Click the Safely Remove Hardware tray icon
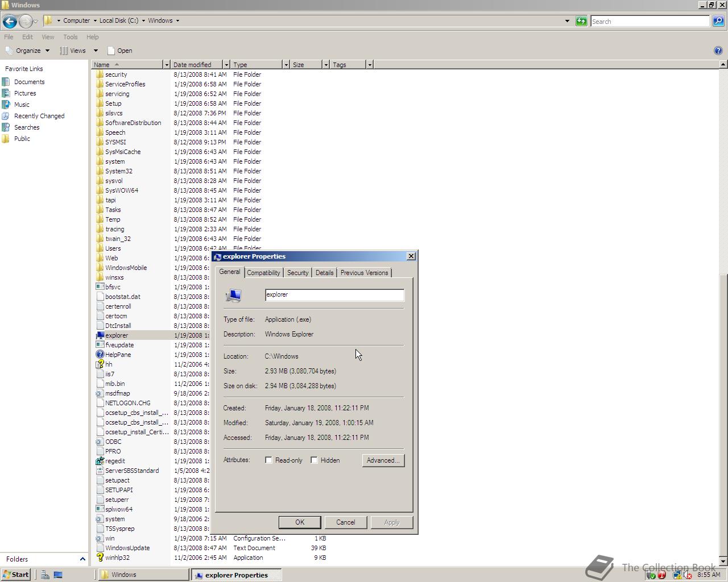This screenshot has width=728, height=582. pyautogui.click(x=651, y=575)
